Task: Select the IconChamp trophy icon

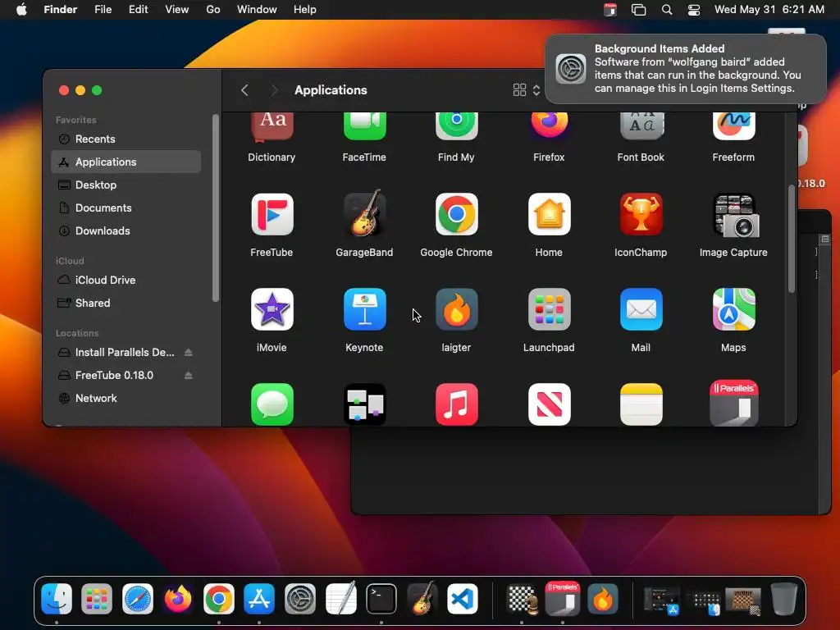Action: [641, 215]
